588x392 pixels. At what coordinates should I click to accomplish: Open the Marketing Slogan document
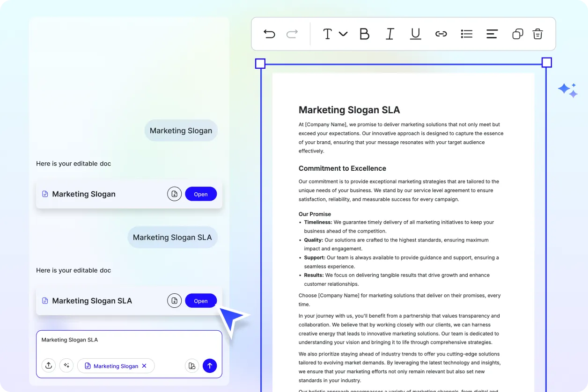[201, 194]
